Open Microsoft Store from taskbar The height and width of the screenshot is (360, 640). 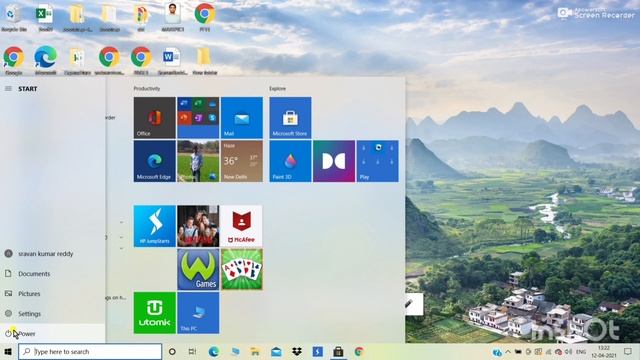point(338,351)
